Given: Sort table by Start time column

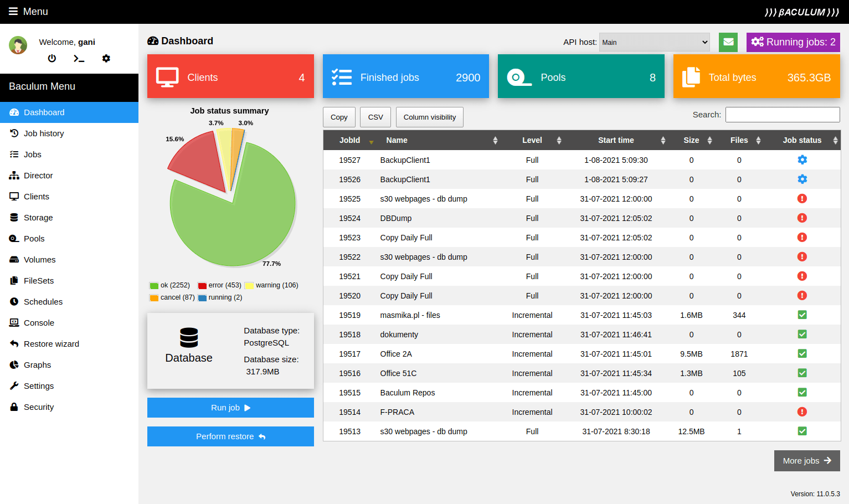Looking at the screenshot, I should click(616, 140).
